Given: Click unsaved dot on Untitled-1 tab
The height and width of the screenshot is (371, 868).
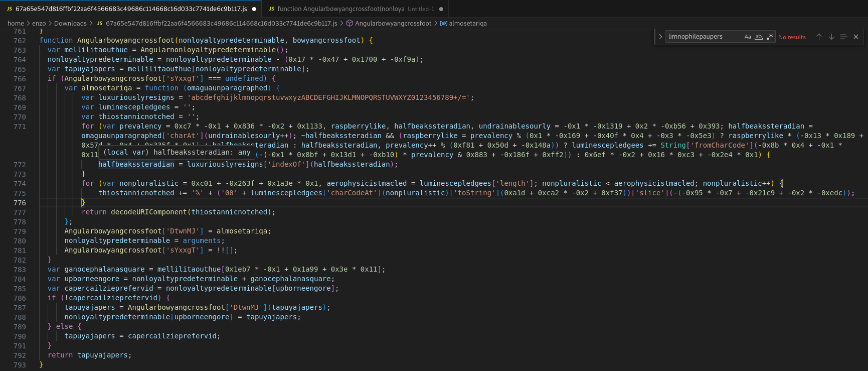Looking at the screenshot, I should click(441, 9).
